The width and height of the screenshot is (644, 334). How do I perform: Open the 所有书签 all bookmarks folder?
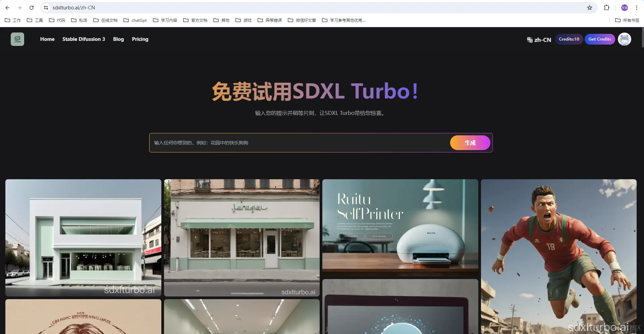coord(627,20)
